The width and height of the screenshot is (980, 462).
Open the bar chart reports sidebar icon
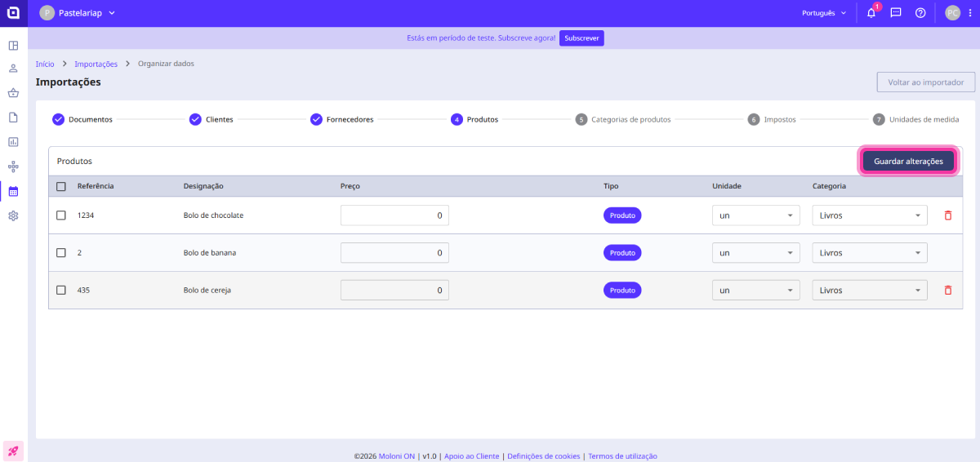coord(13,142)
